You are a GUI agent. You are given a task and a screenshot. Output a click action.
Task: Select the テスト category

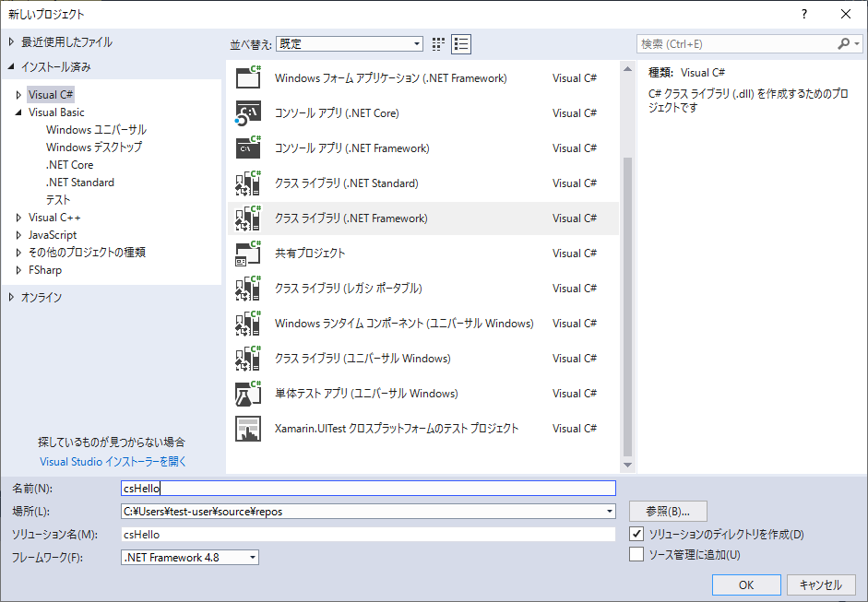coord(58,200)
